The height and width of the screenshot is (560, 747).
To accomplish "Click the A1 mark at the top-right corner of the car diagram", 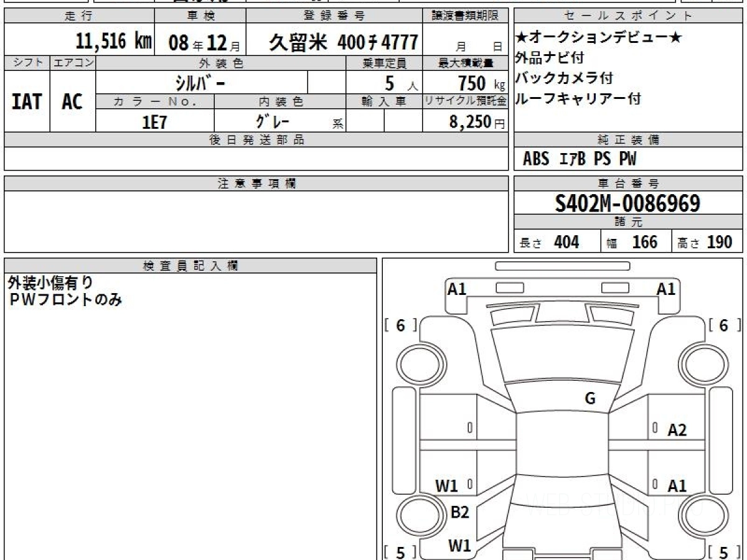I will tap(666, 289).
